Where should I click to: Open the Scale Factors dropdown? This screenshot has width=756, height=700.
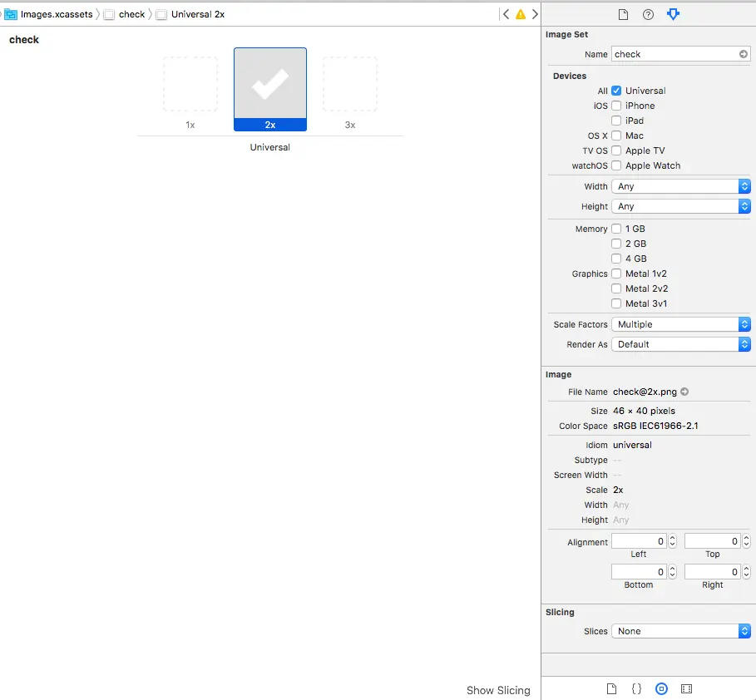681,324
